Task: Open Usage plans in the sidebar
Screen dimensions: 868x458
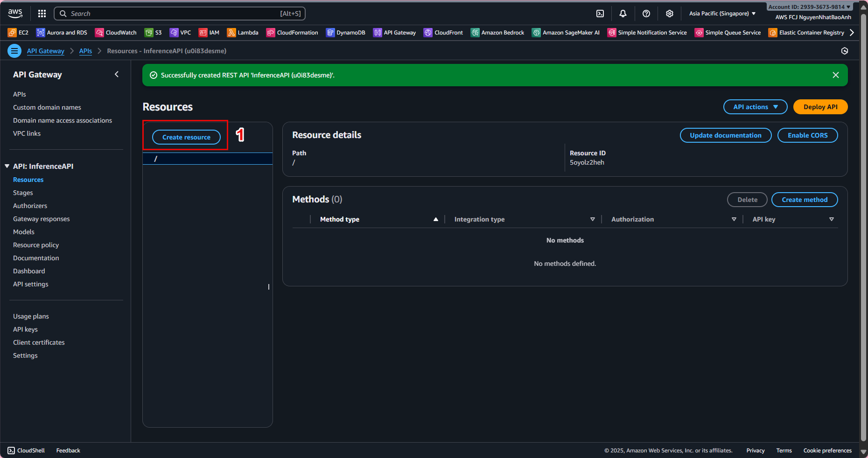Action: tap(31, 316)
